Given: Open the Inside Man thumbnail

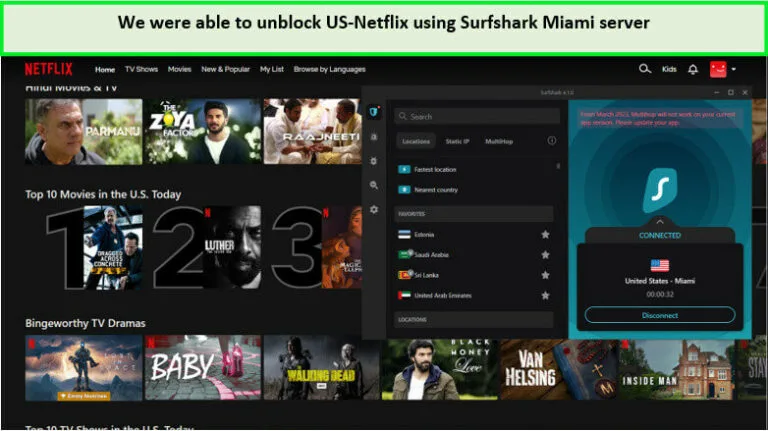Looking at the screenshot, I should click(677, 369).
